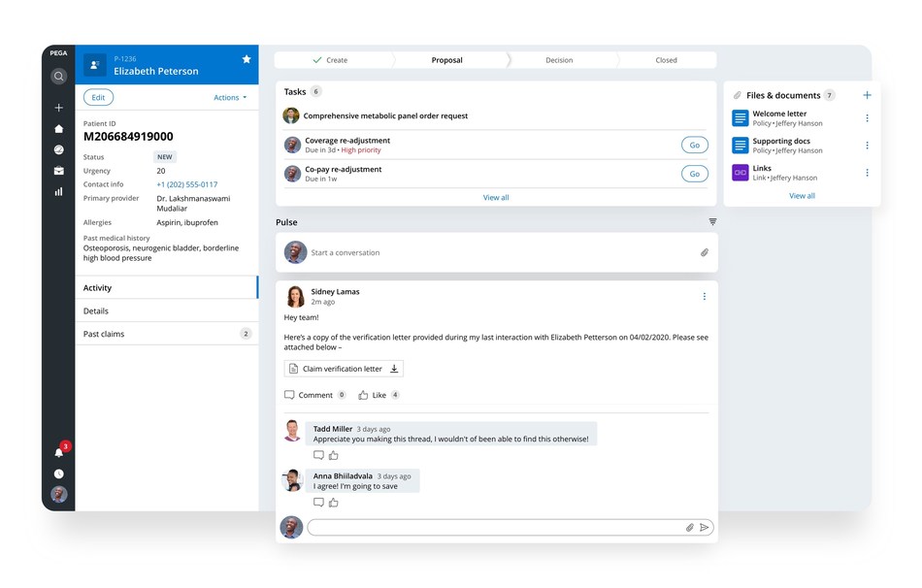Filter the Pulse feed using funnel icon
The image size is (922, 588).
(x=712, y=221)
